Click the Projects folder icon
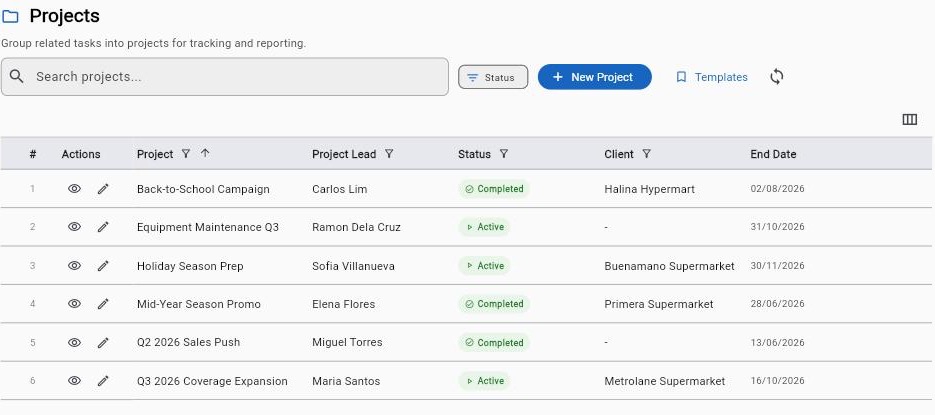The height and width of the screenshot is (415, 935). pos(10,17)
